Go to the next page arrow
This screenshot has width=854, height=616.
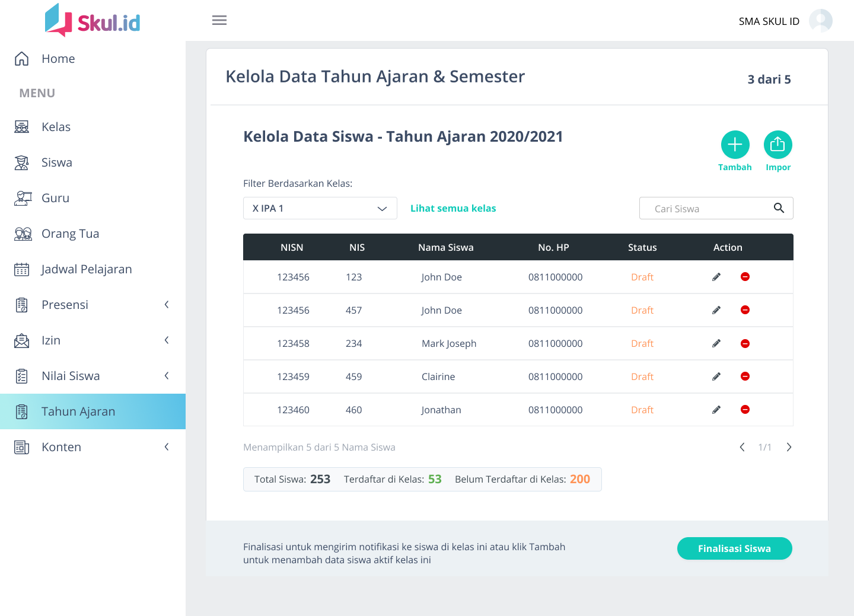pos(789,447)
